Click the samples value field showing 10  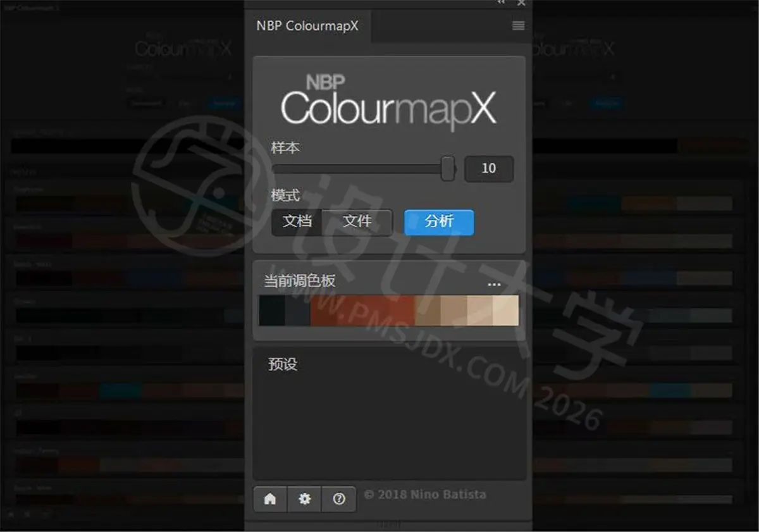point(489,169)
